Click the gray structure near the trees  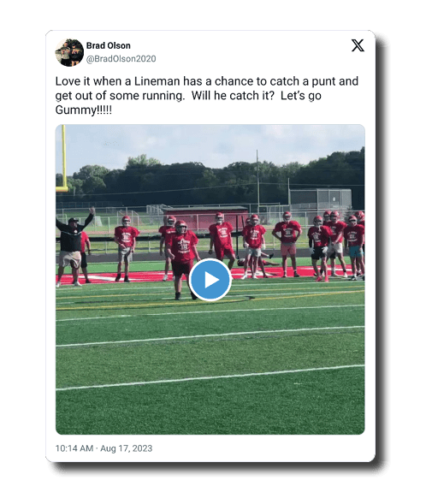tap(321, 200)
